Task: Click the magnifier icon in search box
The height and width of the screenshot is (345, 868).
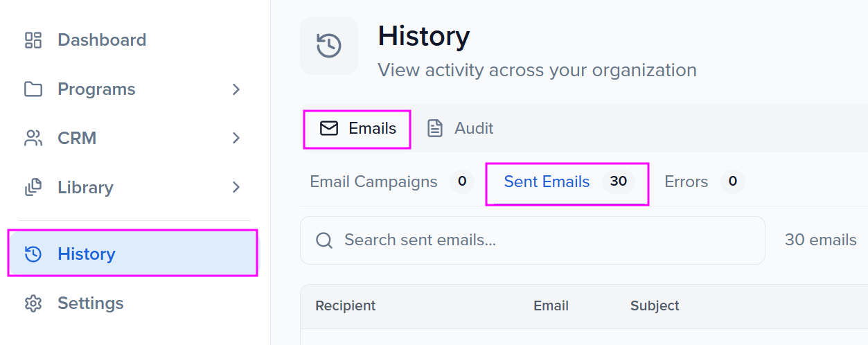Action: (x=324, y=240)
